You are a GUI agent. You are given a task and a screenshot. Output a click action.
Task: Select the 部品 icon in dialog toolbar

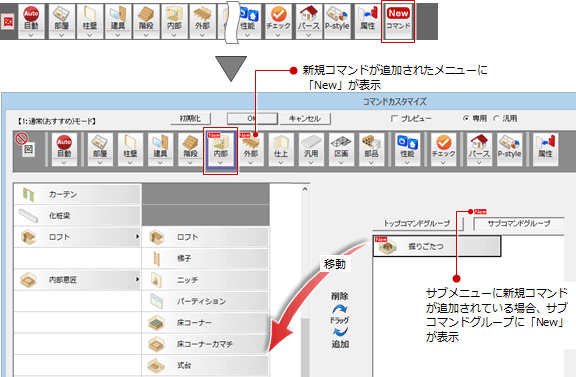point(371,150)
